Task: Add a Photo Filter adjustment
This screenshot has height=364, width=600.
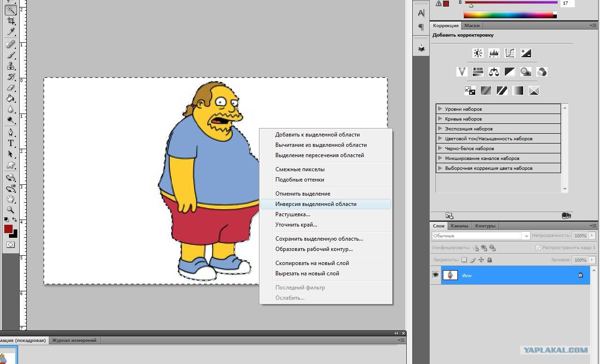Action: (526, 72)
